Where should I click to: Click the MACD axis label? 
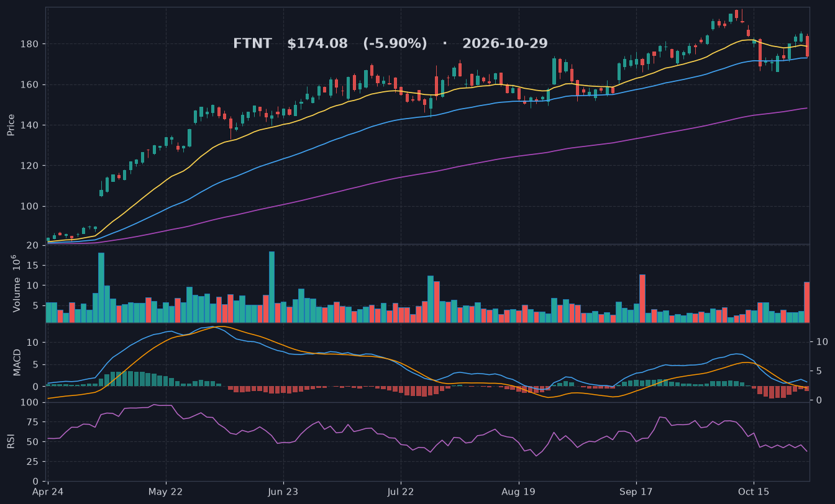pos(17,362)
